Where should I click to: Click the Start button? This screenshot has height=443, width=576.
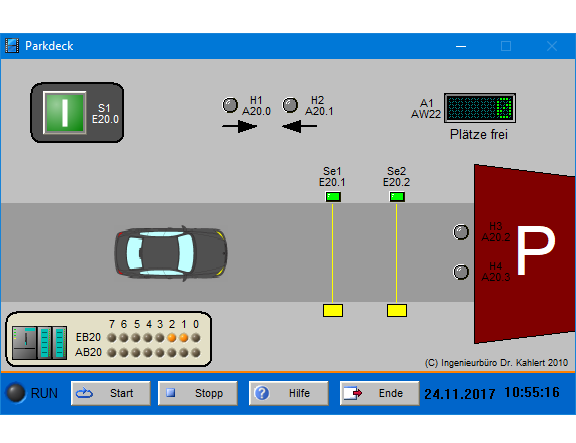pos(111,393)
